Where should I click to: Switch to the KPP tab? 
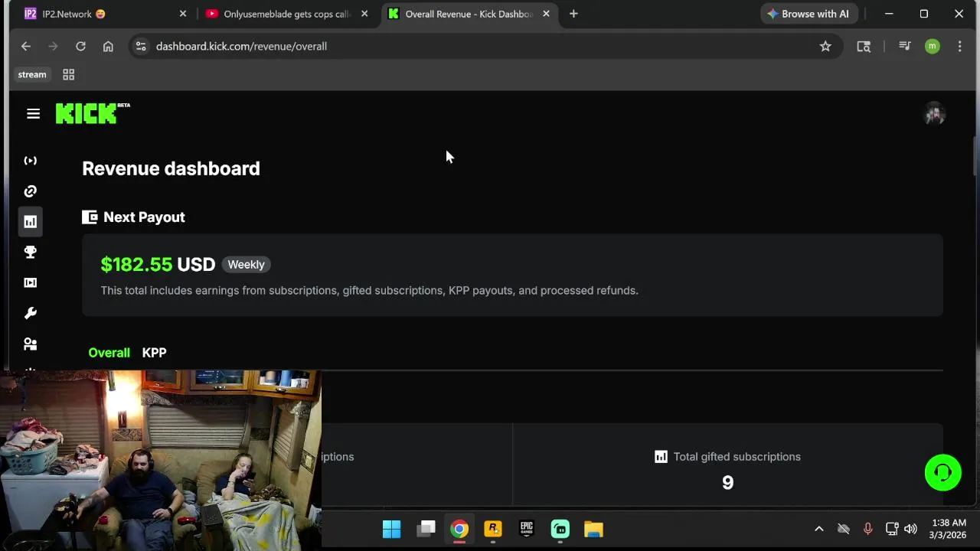point(154,353)
